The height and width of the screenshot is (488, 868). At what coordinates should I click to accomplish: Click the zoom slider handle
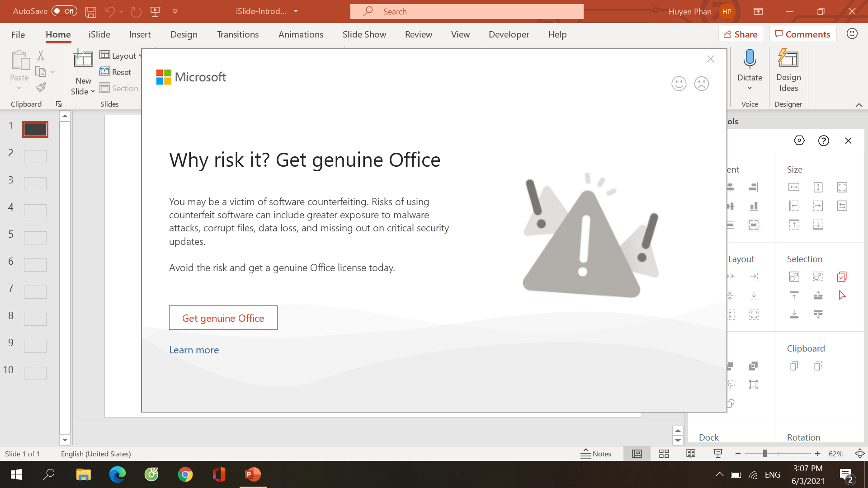[764, 453]
